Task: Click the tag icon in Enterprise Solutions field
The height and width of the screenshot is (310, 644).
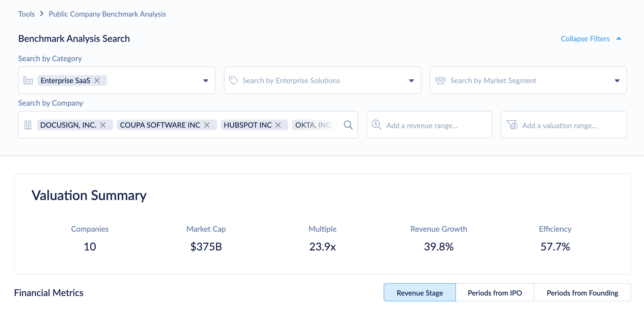Action: [x=234, y=80]
